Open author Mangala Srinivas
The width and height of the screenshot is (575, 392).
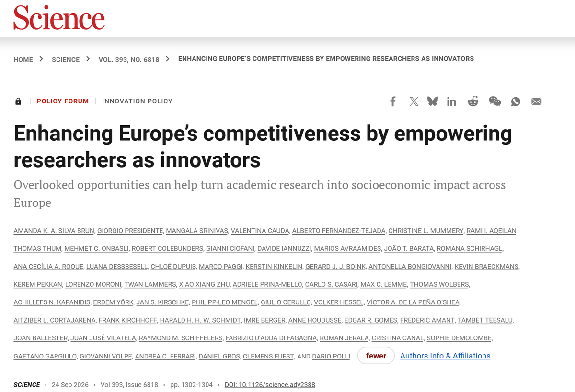tap(197, 231)
